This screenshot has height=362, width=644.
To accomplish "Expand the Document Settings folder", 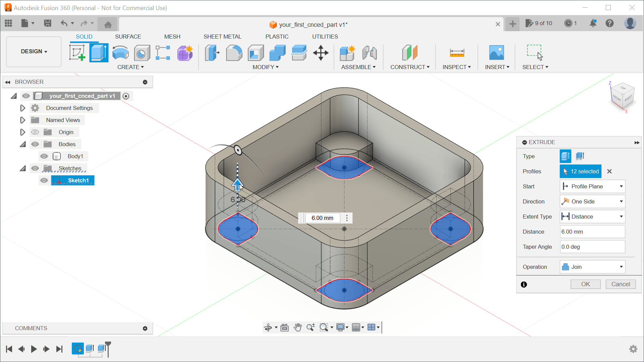I will pyautogui.click(x=22, y=108).
